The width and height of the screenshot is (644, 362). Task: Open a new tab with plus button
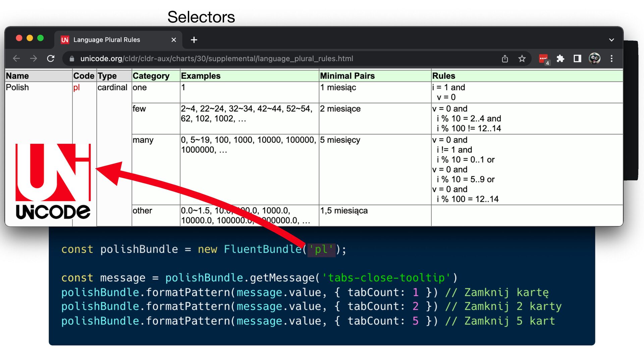(194, 40)
